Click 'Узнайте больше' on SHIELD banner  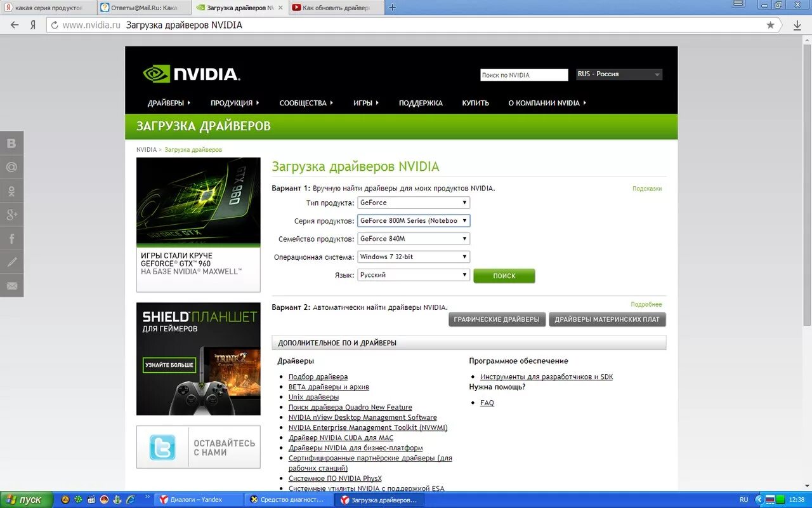click(169, 365)
